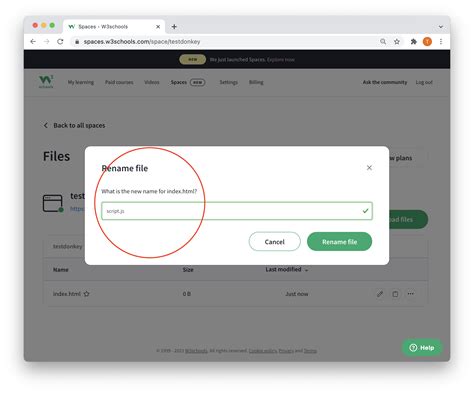Go back in browser history
Image resolution: width=474 pixels, height=393 pixels.
[33, 42]
